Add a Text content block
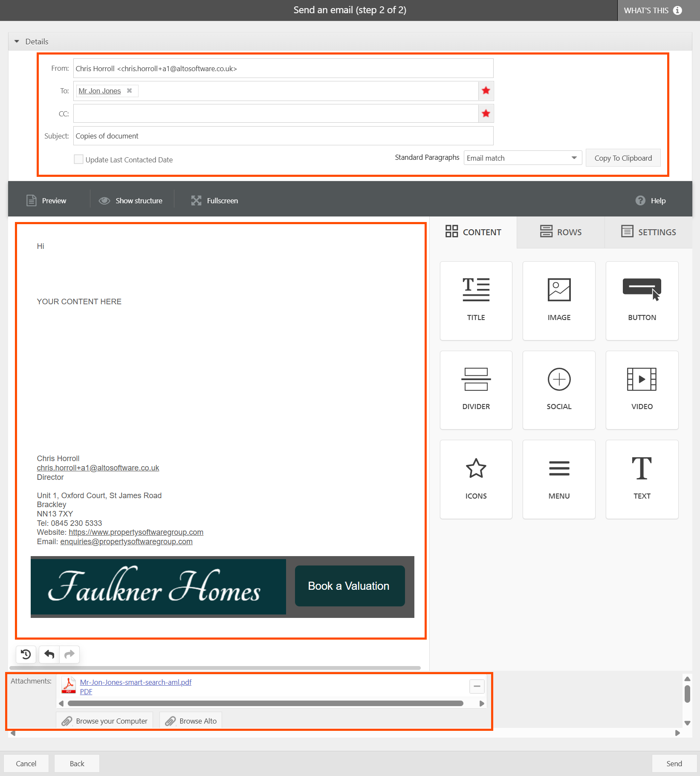This screenshot has height=776, width=700. (642, 479)
